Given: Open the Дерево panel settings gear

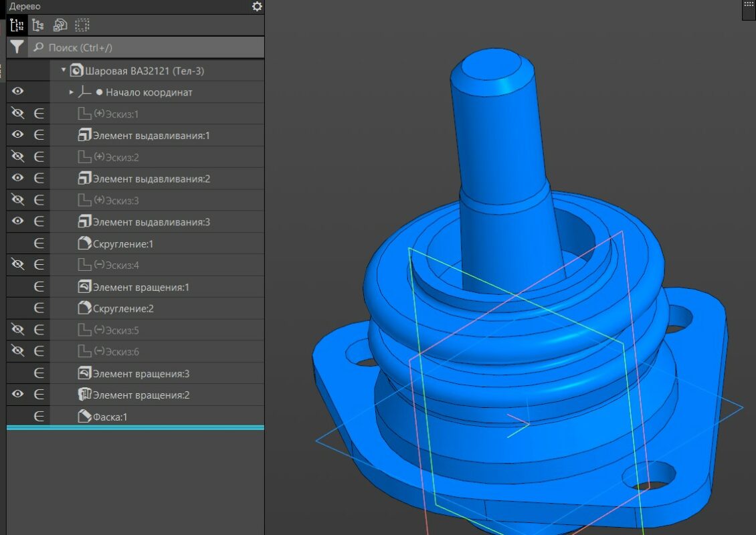Looking at the screenshot, I should pyautogui.click(x=257, y=7).
